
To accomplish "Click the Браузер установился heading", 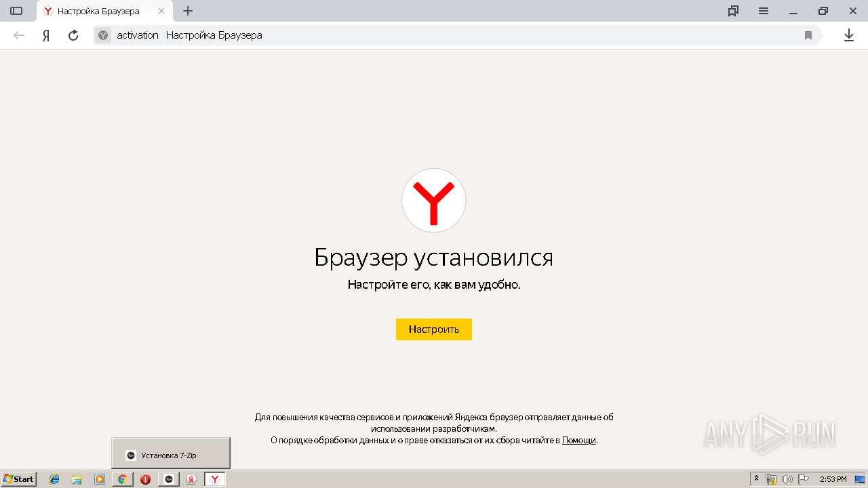I will point(434,258).
